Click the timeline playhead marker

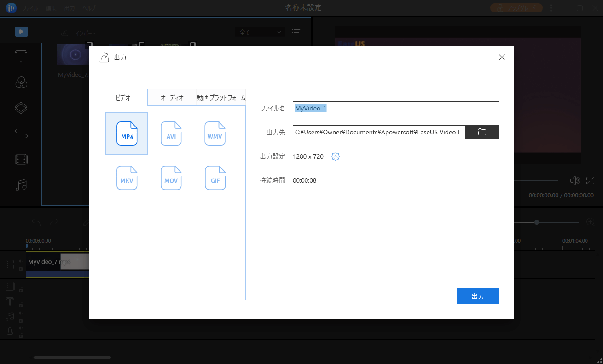[x=26, y=246]
